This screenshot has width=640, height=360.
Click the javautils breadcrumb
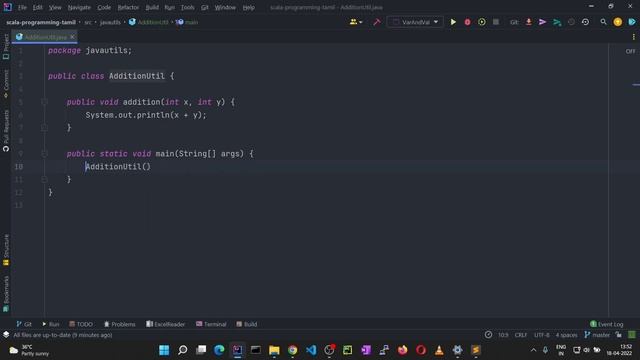coord(110,22)
